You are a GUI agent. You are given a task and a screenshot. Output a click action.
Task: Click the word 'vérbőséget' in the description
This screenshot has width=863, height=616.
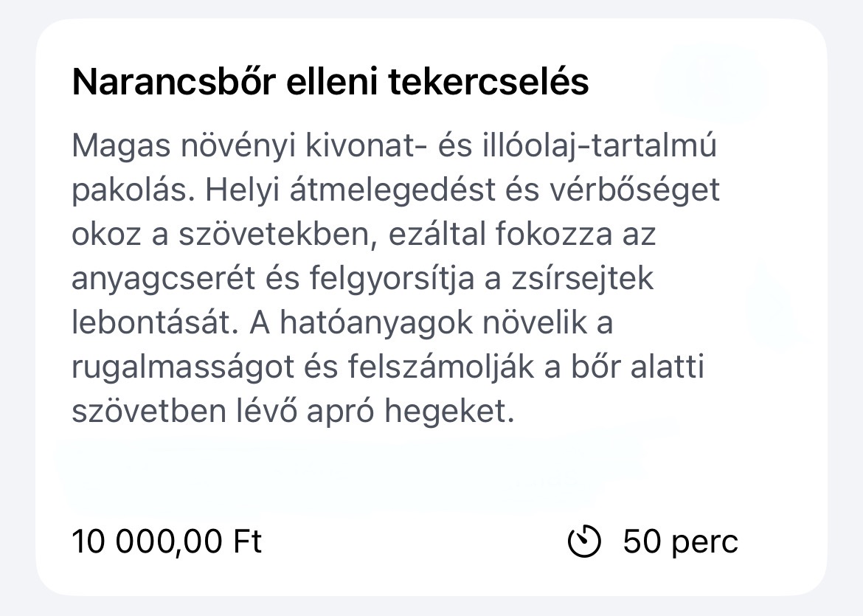pos(634,190)
